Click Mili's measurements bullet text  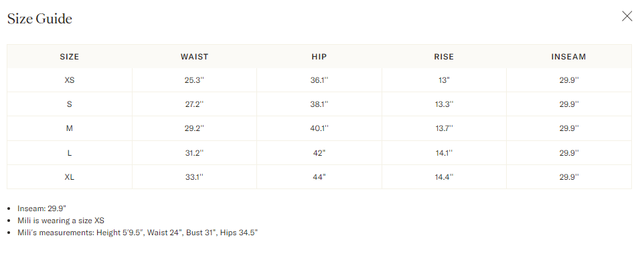pyautogui.click(x=138, y=233)
